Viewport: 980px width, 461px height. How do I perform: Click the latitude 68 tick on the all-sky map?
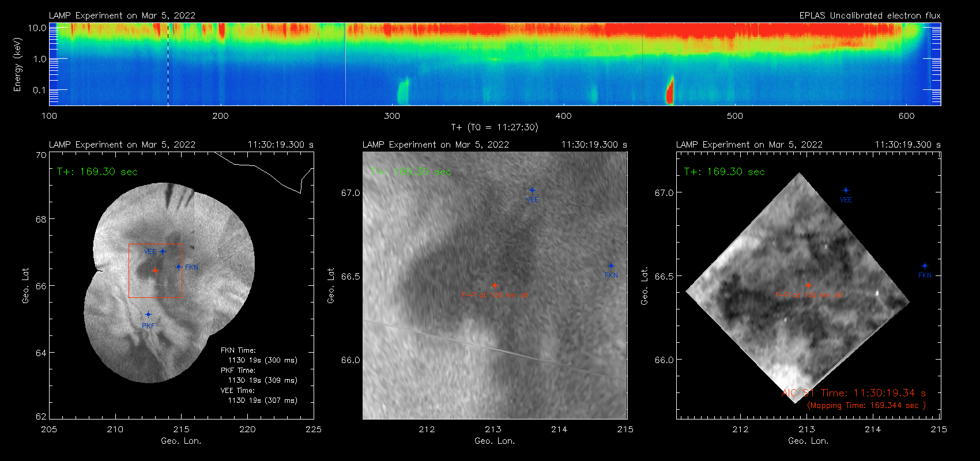pos(41,219)
